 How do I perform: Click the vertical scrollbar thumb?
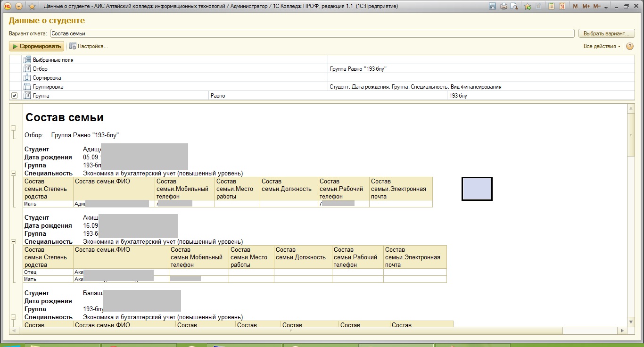tap(631, 134)
